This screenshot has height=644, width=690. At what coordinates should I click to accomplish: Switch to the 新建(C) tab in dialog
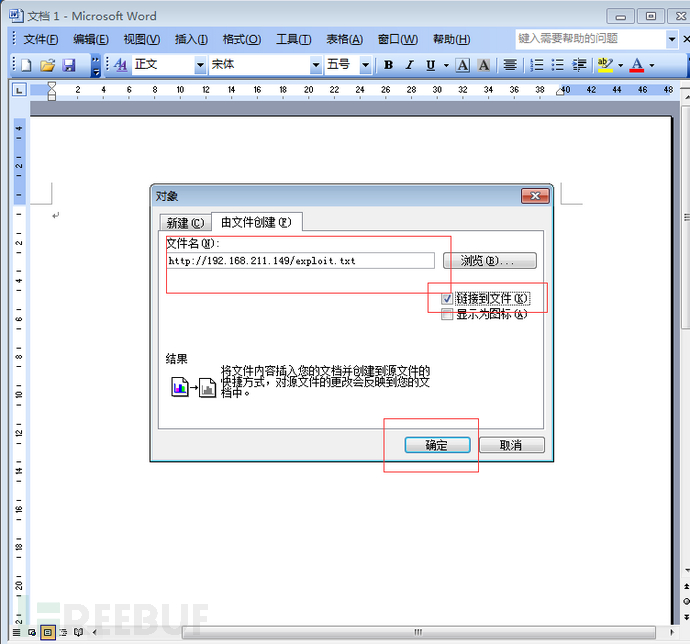185,223
